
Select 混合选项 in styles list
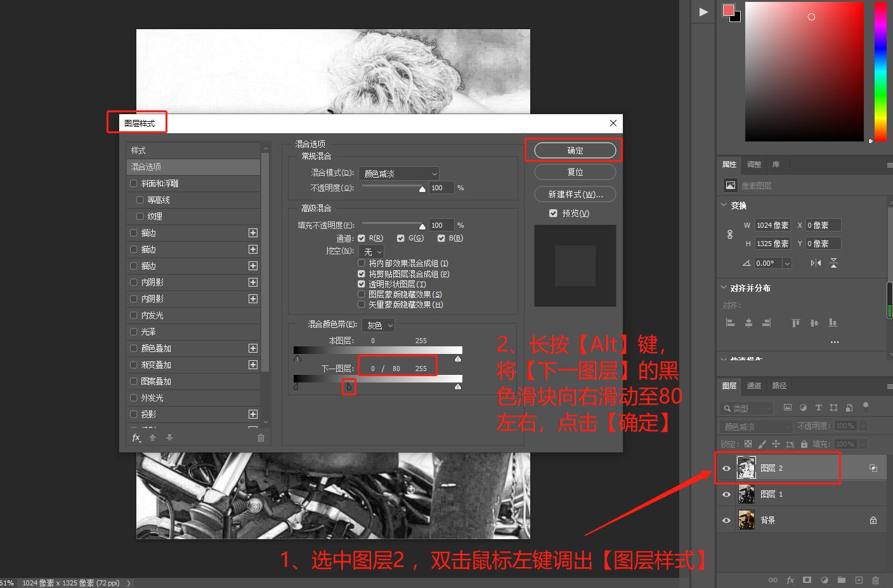193,167
